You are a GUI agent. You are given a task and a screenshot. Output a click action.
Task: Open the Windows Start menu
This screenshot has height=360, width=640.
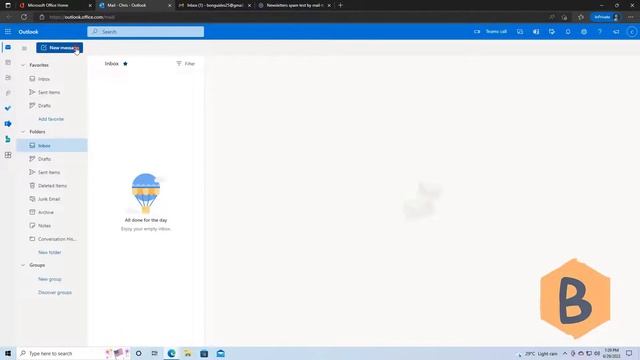8,353
